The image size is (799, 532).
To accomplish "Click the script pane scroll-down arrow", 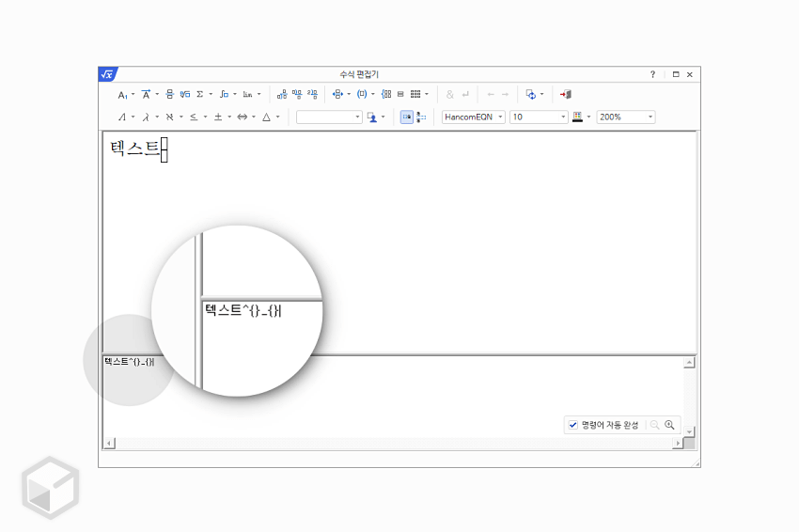I will [689, 431].
